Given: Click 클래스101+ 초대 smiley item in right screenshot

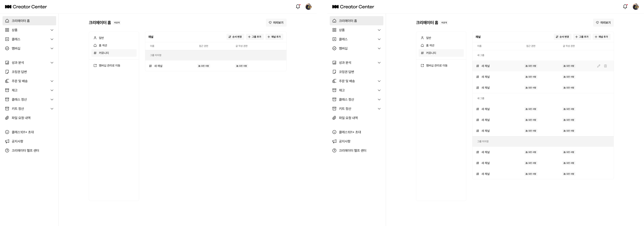Looking at the screenshot, I should tap(350, 132).
